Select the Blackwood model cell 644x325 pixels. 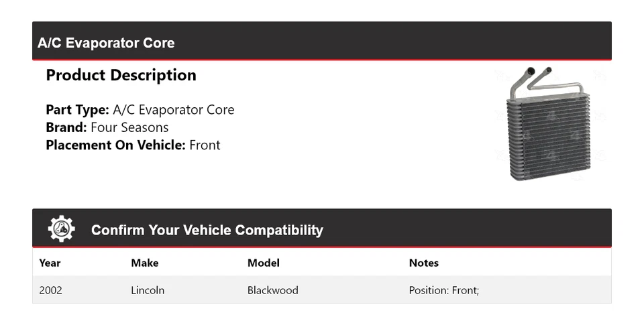pyautogui.click(x=272, y=290)
